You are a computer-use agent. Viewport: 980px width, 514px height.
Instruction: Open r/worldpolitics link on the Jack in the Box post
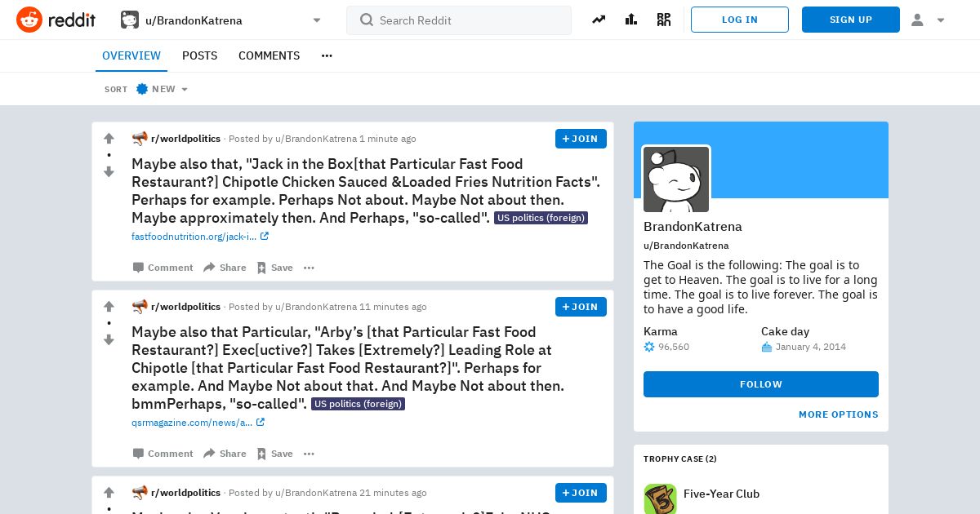click(185, 139)
